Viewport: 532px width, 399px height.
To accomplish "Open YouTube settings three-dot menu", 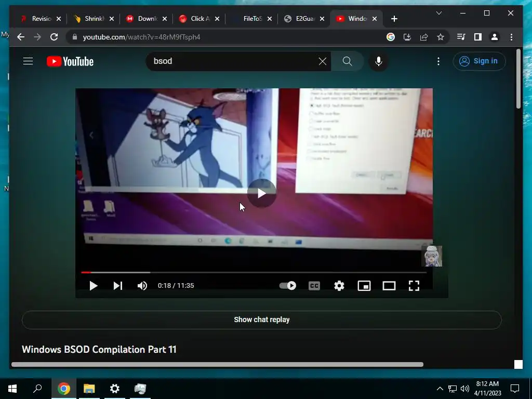I will (x=438, y=61).
